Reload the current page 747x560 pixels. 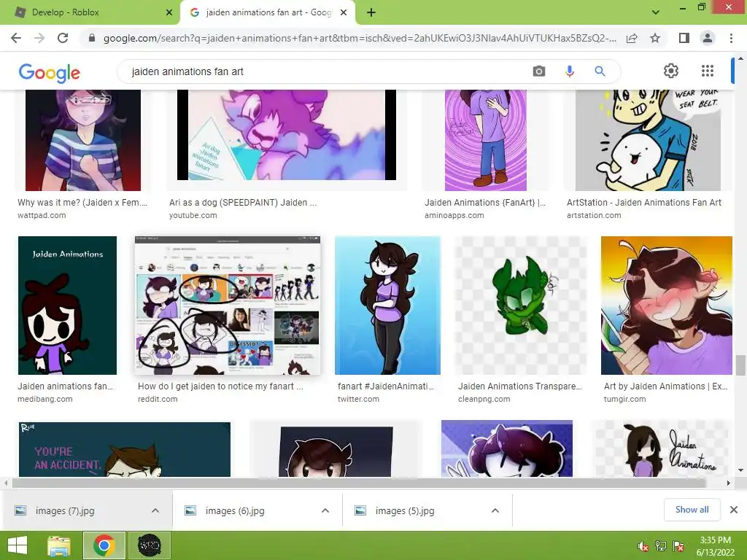point(63,38)
